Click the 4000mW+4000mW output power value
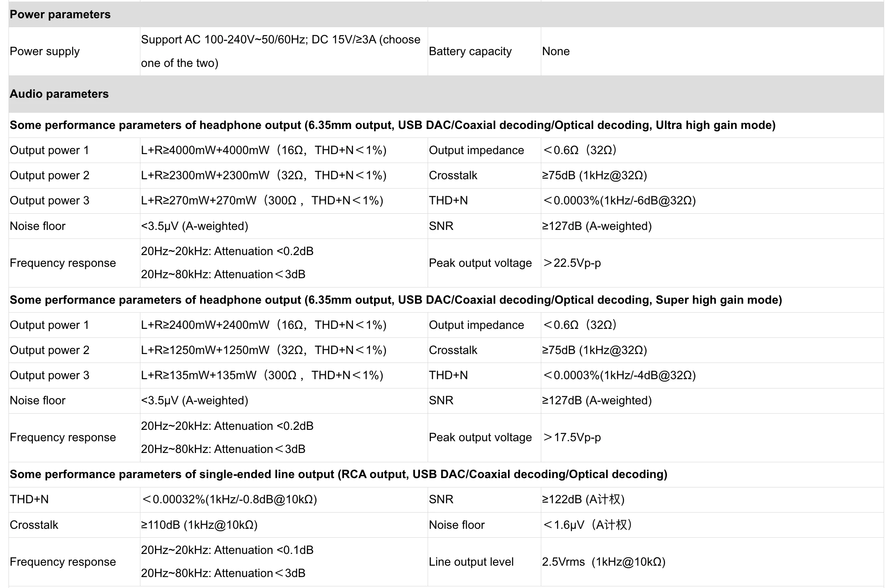The width and height of the screenshot is (891, 588). click(264, 150)
